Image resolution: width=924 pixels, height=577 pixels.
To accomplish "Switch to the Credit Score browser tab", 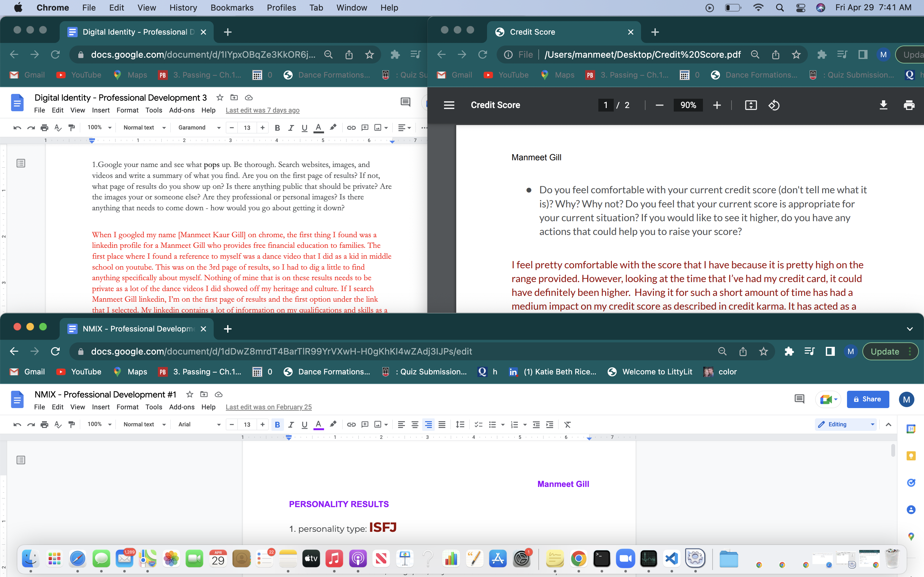I will [563, 32].
